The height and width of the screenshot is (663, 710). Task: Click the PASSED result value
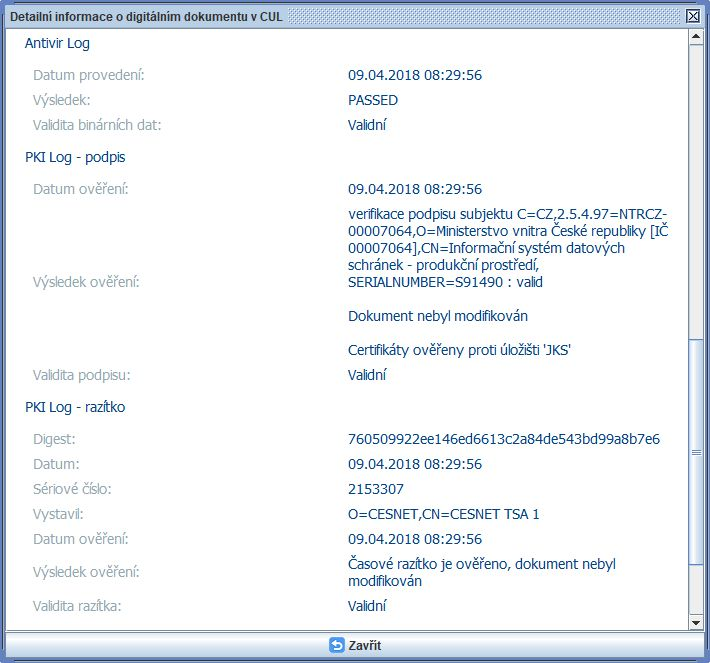(373, 100)
